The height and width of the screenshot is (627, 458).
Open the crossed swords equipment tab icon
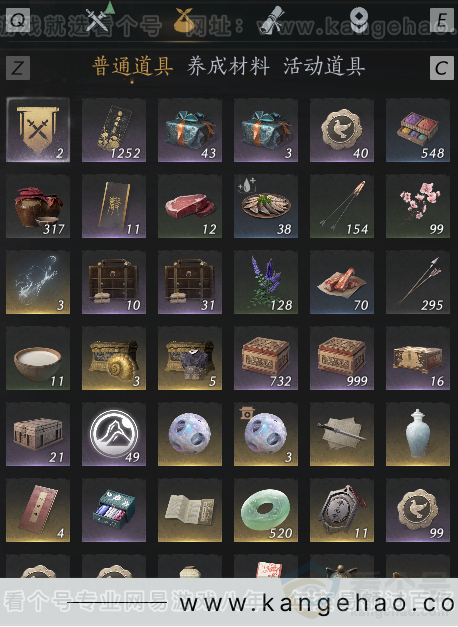coord(97,20)
